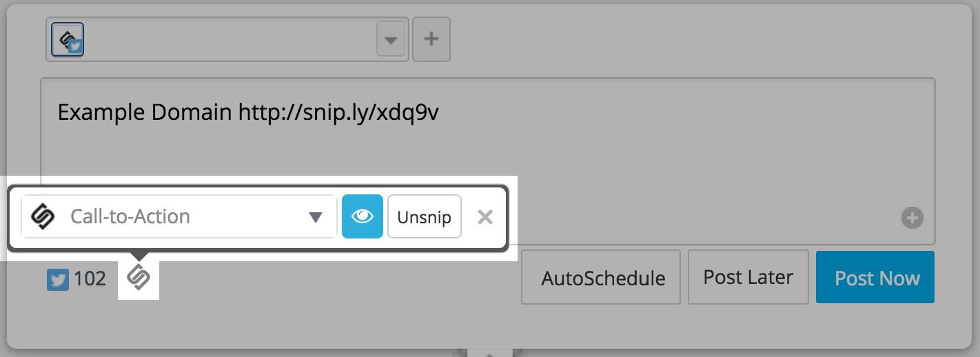The height and width of the screenshot is (357, 980).
Task: Toggle the blue eye preview button
Action: [363, 216]
